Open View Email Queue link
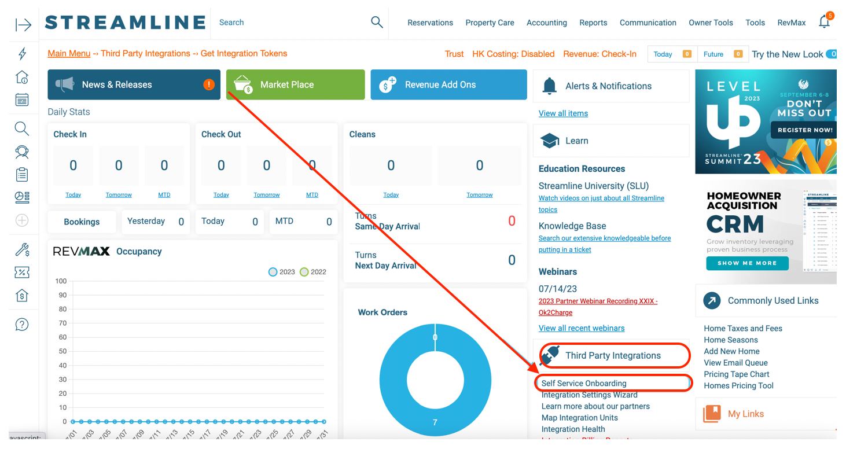The height and width of the screenshot is (449, 868). [735, 363]
